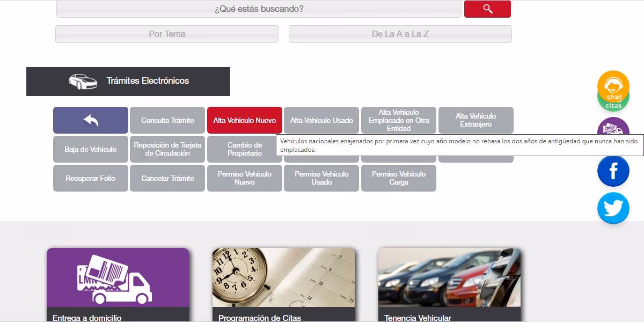
Task: Open the Twitter bird icon
Action: point(613,208)
